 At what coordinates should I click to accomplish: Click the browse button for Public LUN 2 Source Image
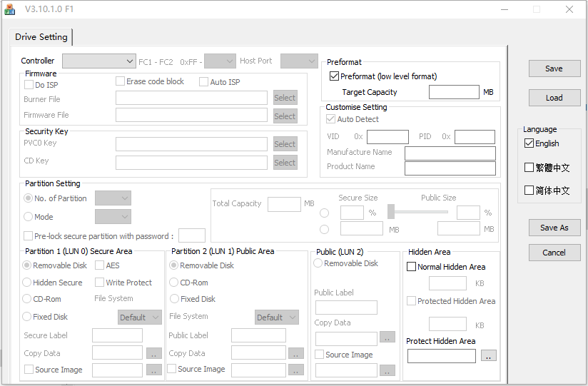387,370
